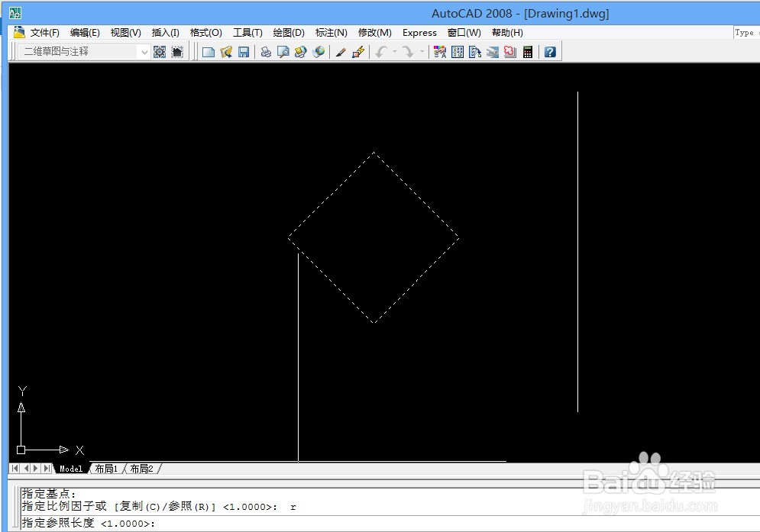Click the Undo arrow

(381, 52)
